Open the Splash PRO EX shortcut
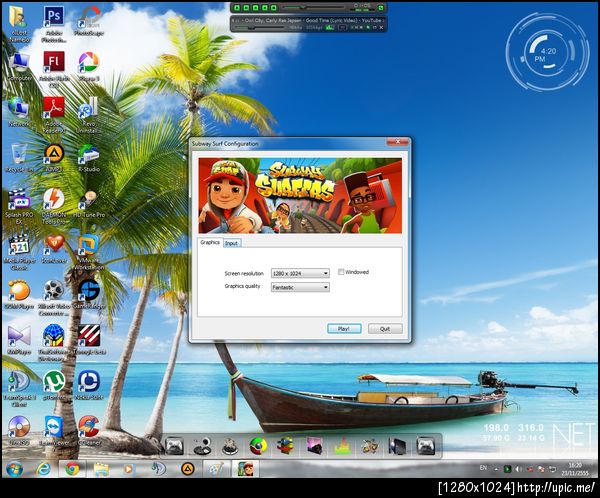The image size is (600, 498). 19,206
